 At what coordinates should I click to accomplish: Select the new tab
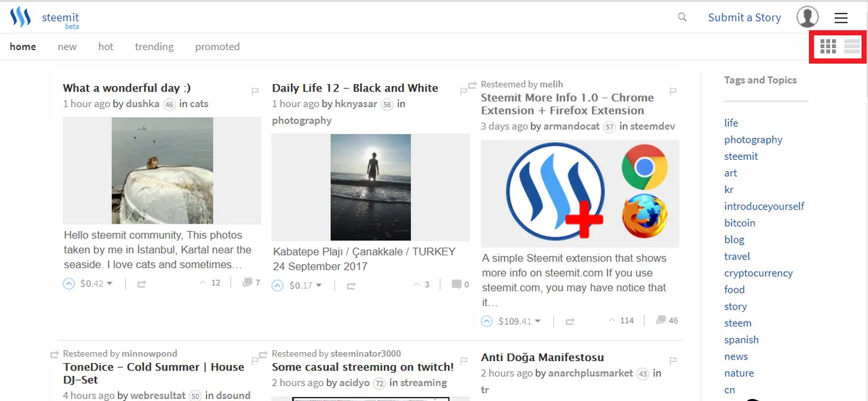pyautogui.click(x=67, y=47)
